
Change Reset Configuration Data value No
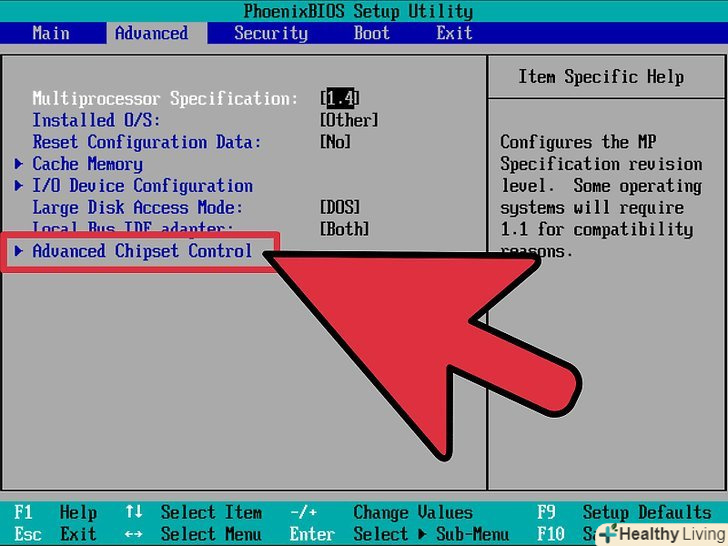[335, 142]
